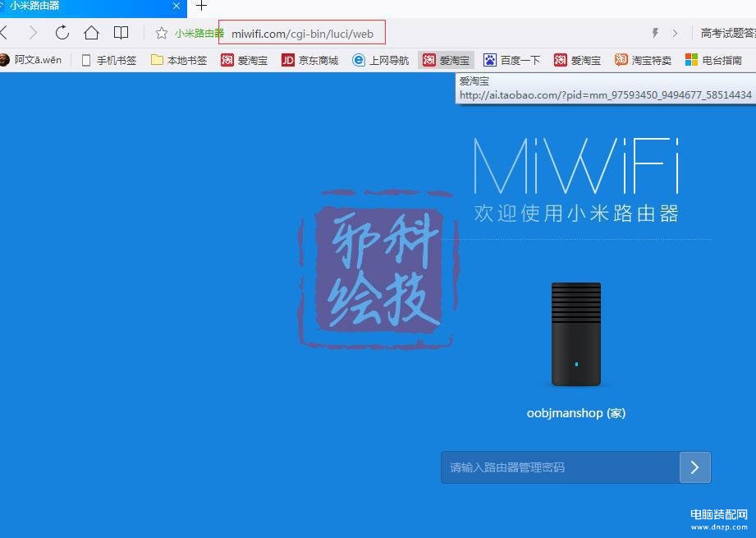This screenshot has height=538, width=756.
Task: Open the 本地书签 bookmarks folder
Action: [179, 60]
